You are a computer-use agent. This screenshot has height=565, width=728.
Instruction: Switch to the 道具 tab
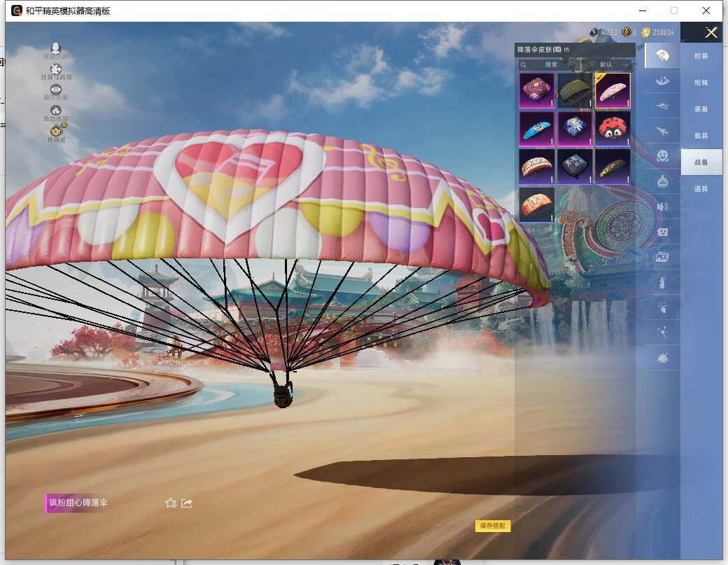point(701,189)
